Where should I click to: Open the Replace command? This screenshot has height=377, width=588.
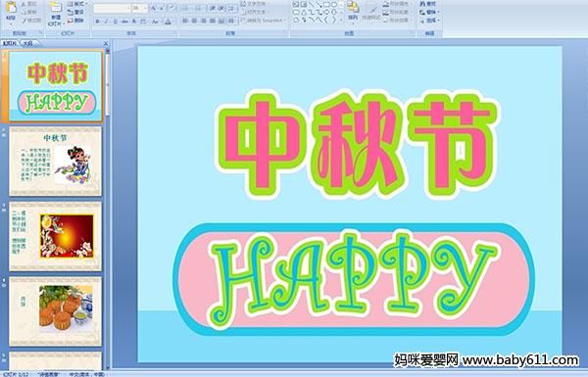429,12
